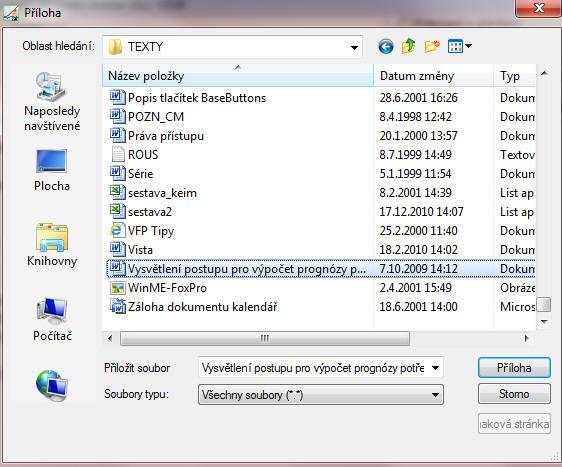Open Počítač computer location
This screenshot has width=562, height=467.
(52, 320)
